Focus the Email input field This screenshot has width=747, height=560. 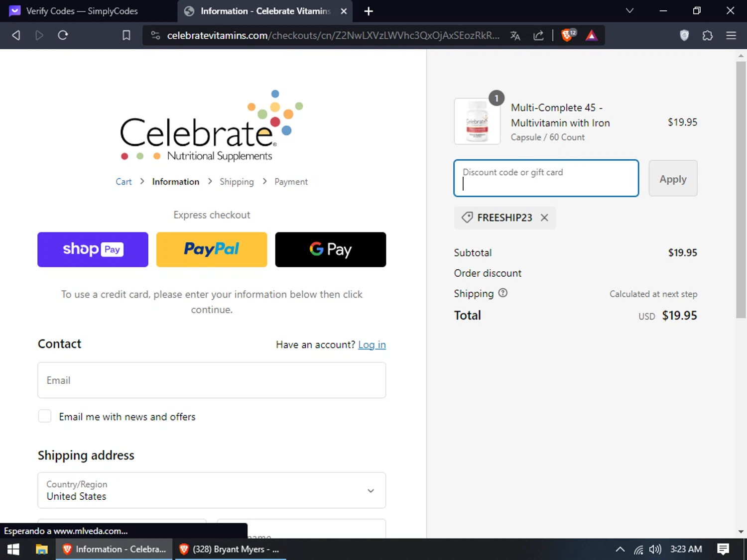[212, 380]
